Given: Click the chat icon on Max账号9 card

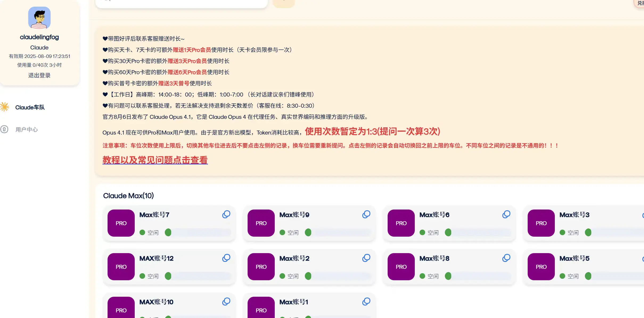Looking at the screenshot, I should pos(366,214).
